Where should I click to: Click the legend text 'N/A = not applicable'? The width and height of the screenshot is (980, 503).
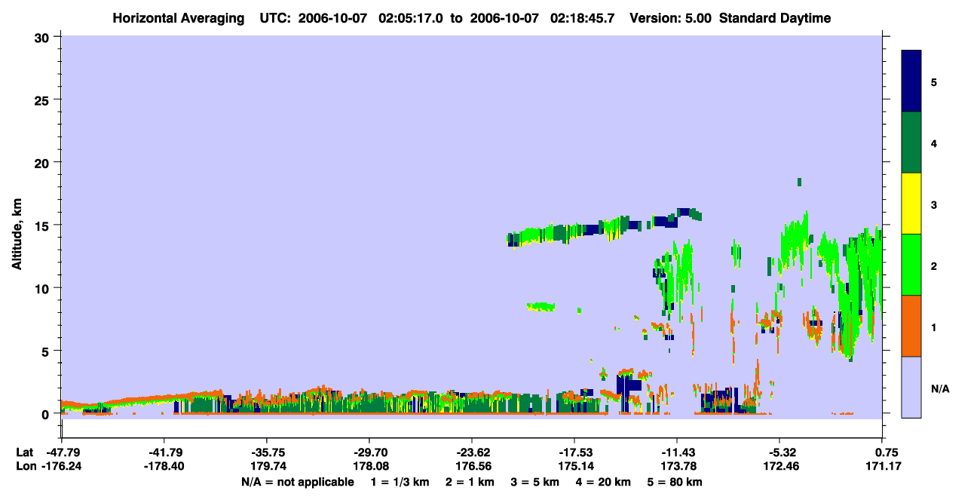click(x=297, y=482)
